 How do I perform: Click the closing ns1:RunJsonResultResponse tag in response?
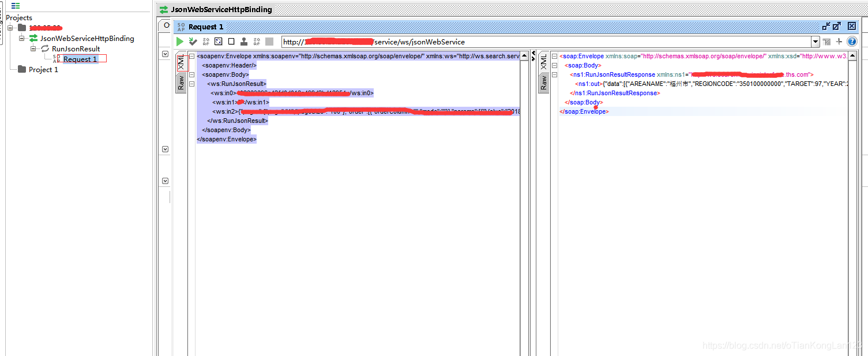pos(615,93)
